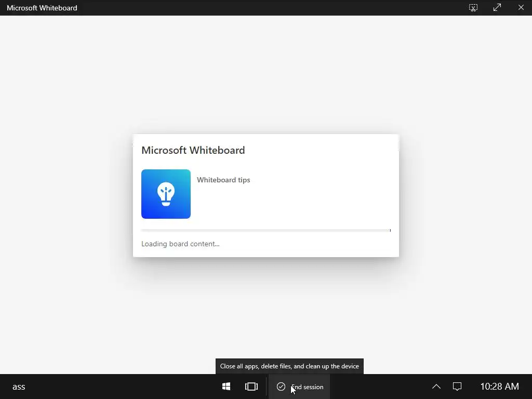Open the Action Center notifications icon
The image size is (532, 399).
(x=457, y=387)
